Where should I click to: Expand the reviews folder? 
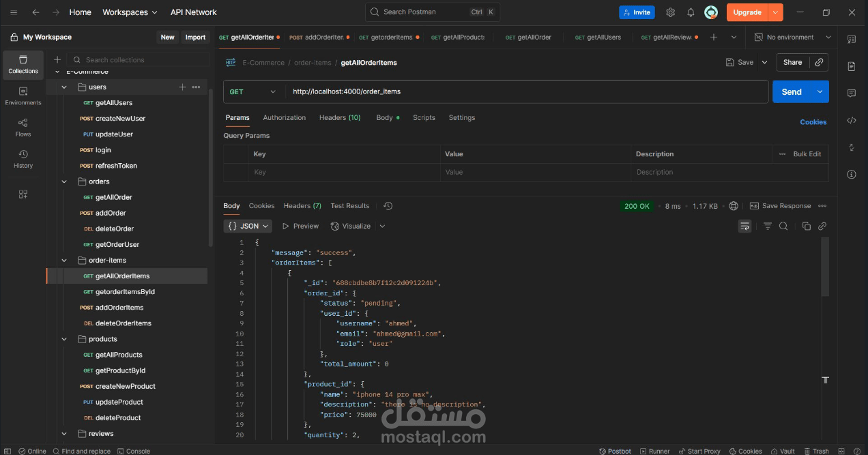pos(64,434)
